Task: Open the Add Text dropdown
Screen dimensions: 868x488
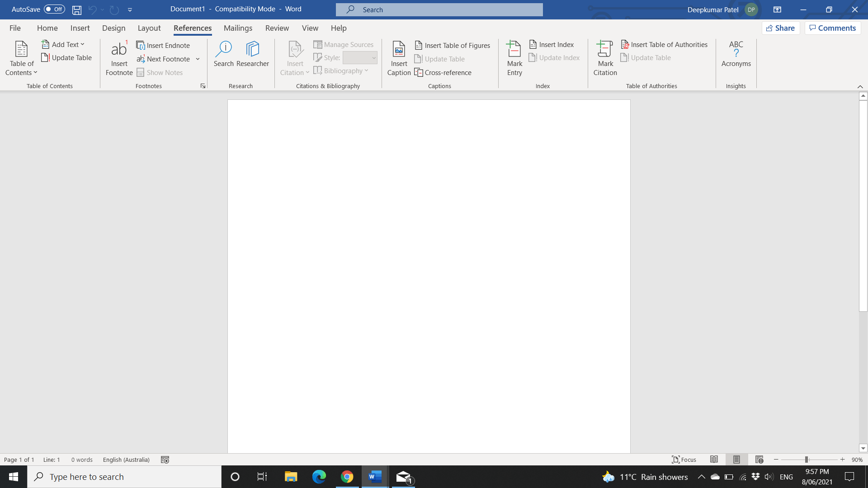Action: pos(63,44)
